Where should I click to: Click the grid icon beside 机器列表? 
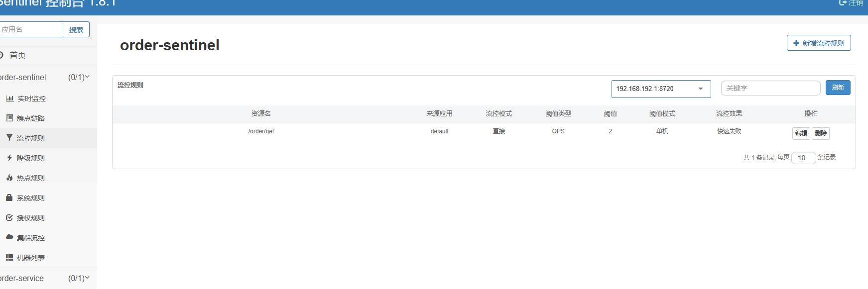tap(9, 257)
